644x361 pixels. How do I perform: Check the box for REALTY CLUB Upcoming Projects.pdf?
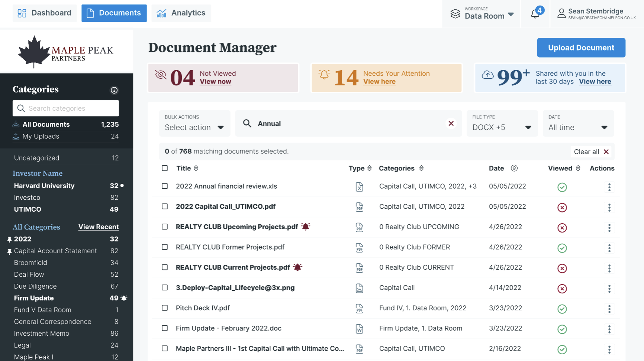pos(165,227)
